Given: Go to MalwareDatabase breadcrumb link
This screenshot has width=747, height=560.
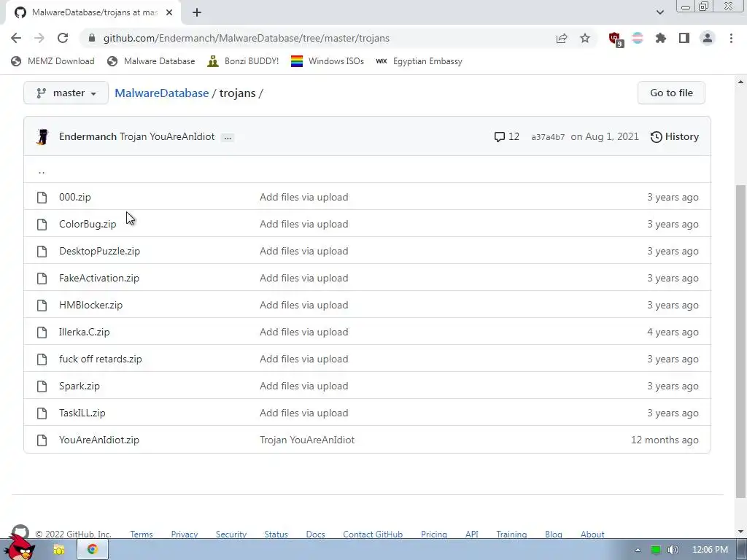Looking at the screenshot, I should click(161, 93).
